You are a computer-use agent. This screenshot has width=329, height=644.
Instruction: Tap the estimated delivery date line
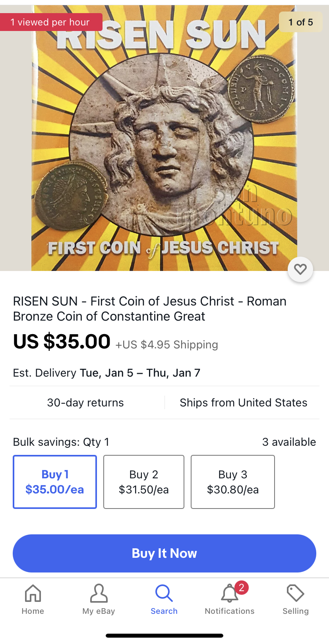point(106,373)
